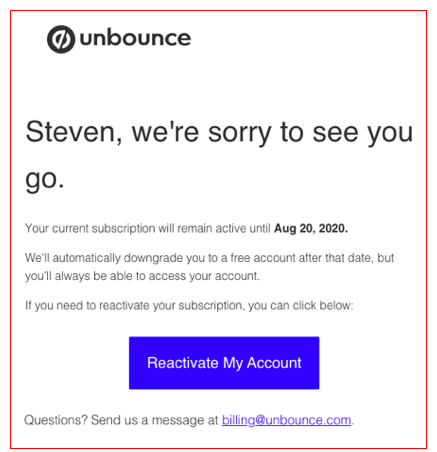437x452 pixels.
Task: Click the unbounce wordmark text
Action: coord(135,38)
